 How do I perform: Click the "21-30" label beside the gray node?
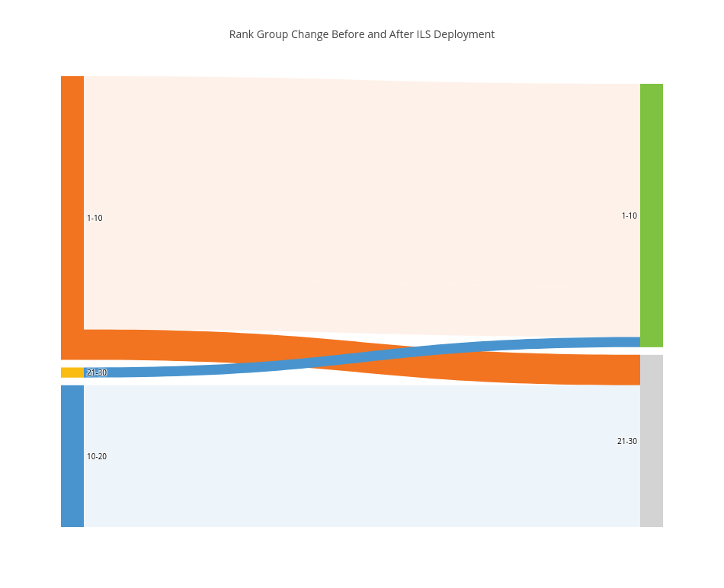[x=626, y=441]
